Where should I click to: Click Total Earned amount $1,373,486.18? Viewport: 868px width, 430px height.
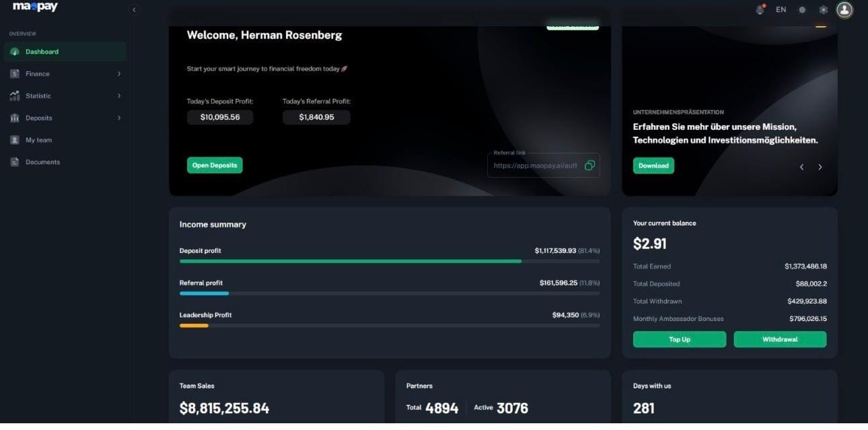point(805,266)
